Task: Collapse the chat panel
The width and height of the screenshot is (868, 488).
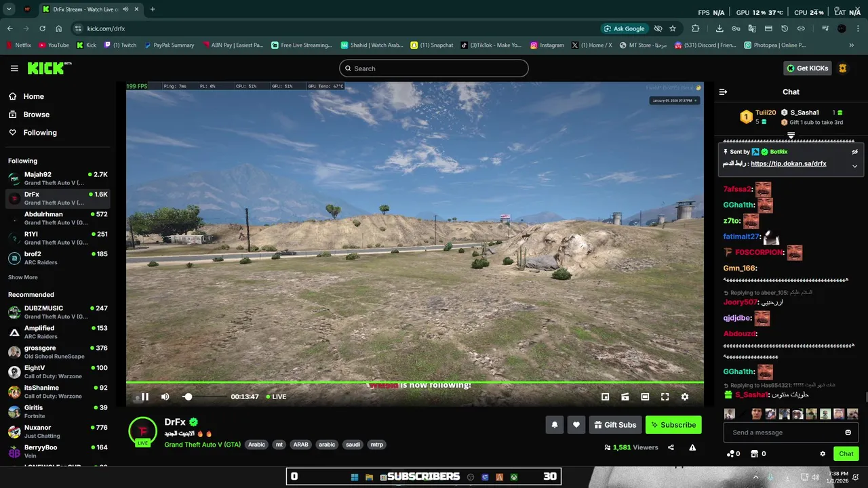Action: pos(723,91)
